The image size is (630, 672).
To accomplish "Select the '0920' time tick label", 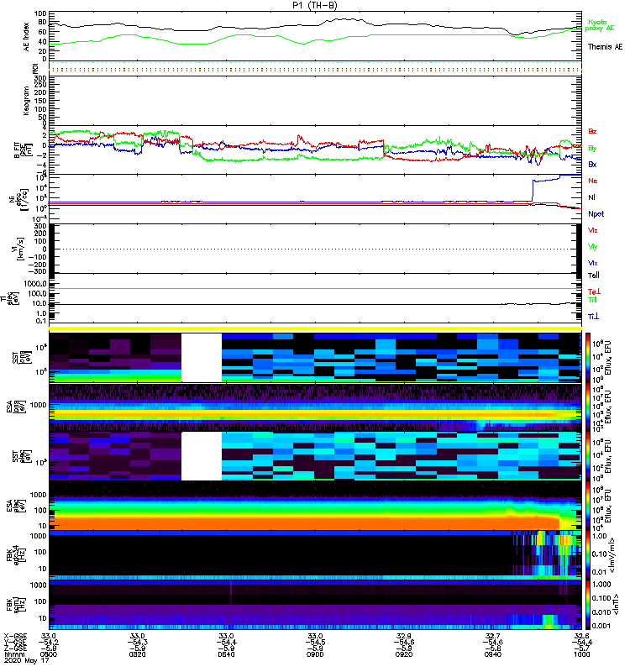I will (404, 654).
